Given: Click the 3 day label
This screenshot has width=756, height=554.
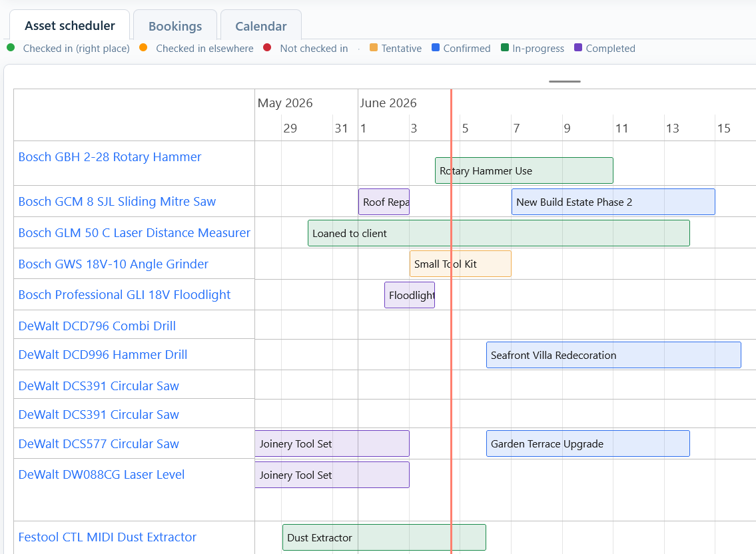Looking at the screenshot, I should (414, 129).
